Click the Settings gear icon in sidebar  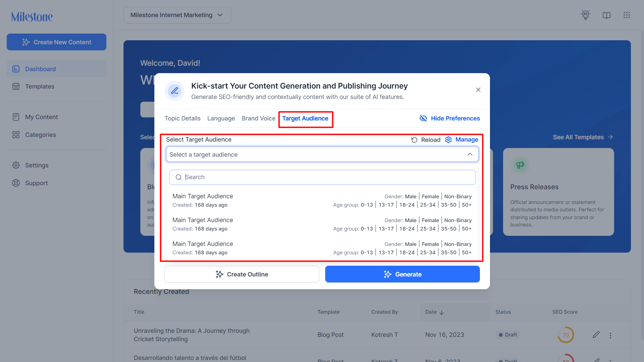pos(16,165)
